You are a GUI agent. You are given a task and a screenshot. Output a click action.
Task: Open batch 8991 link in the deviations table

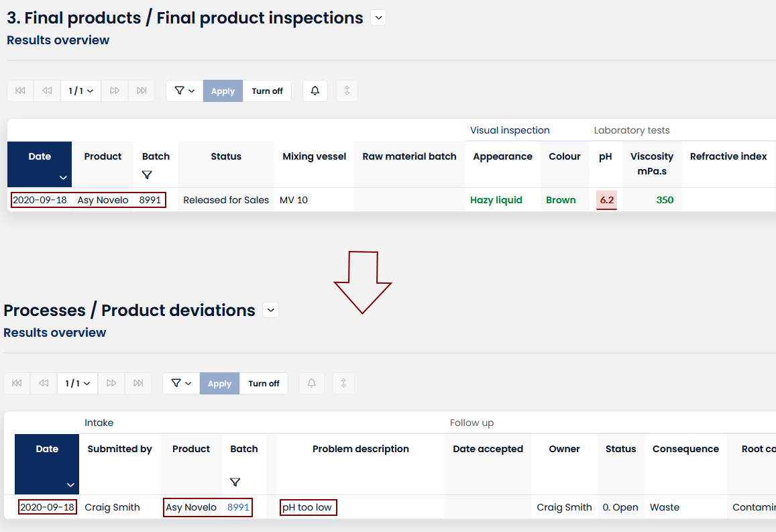(238, 507)
